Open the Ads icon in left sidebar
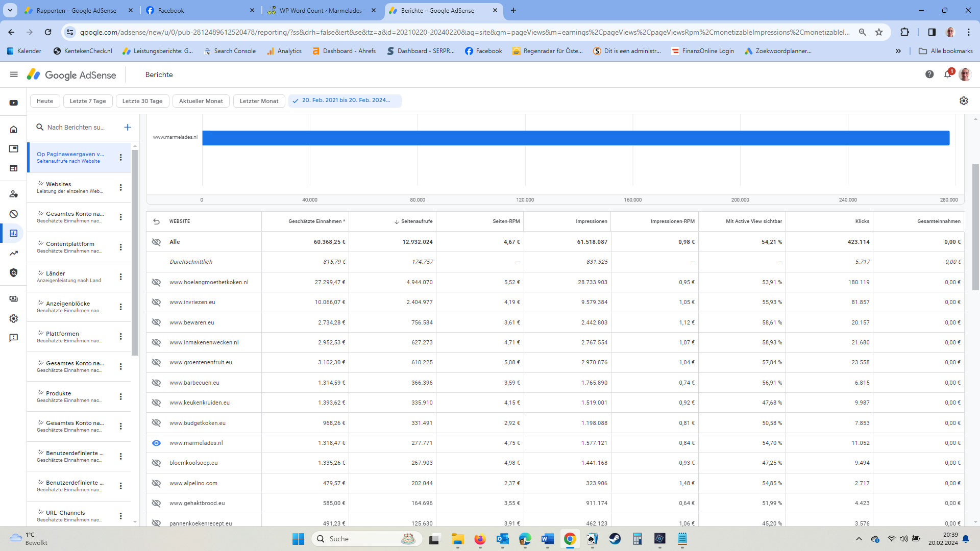The image size is (980, 551). tap(14, 149)
